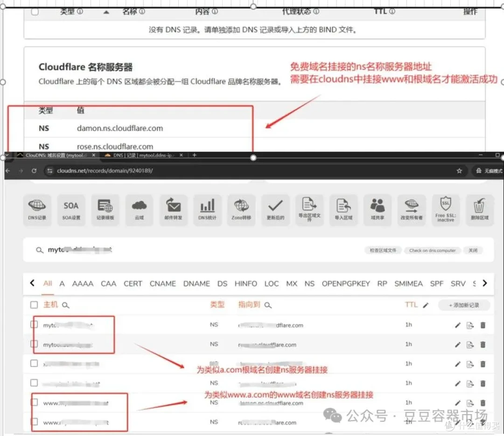The height and width of the screenshot is (436, 504).
Task: Click the search icon next to 主机 header
Action: click(x=66, y=305)
